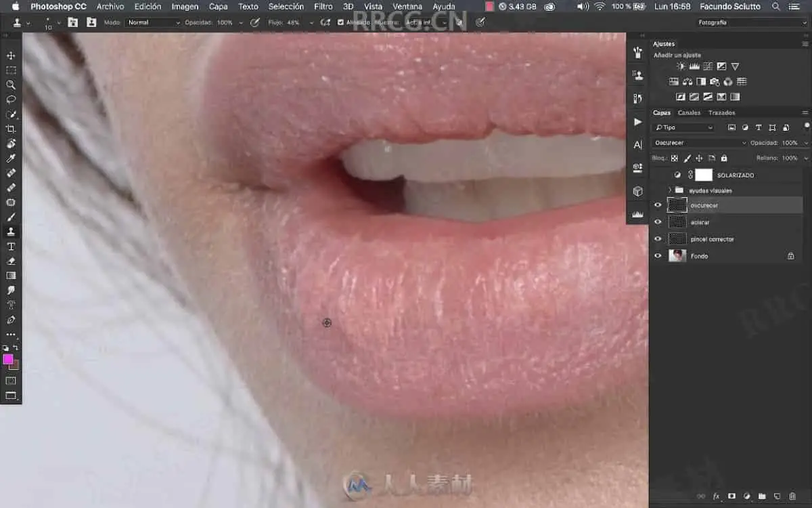Hide the Fondo layer
Viewport: 812px width, 508px height.
(x=658, y=256)
